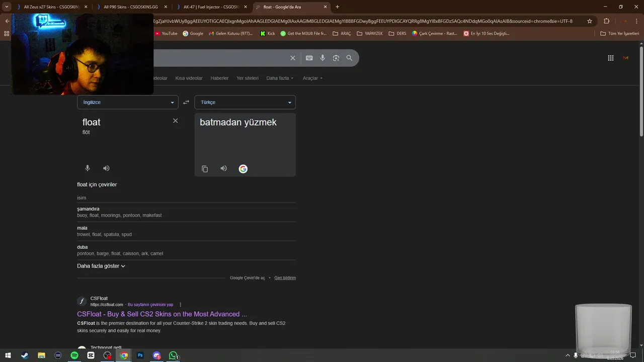Search the translation on Google via G icon

[243, 169]
